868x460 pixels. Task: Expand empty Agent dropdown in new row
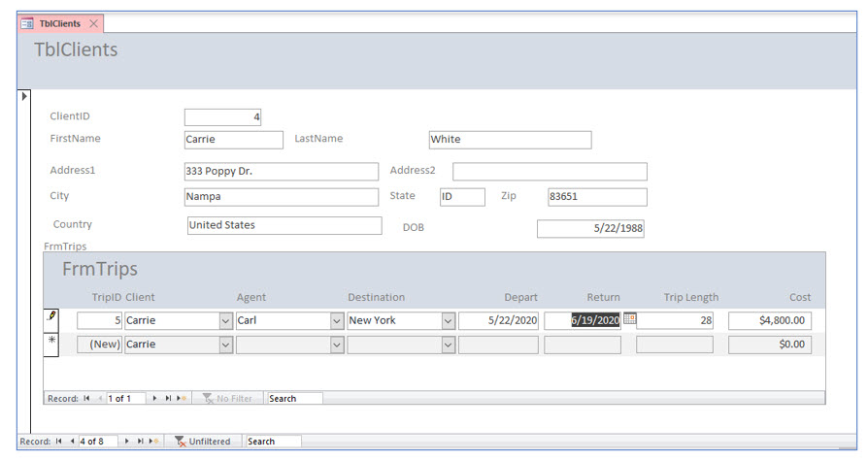point(337,345)
